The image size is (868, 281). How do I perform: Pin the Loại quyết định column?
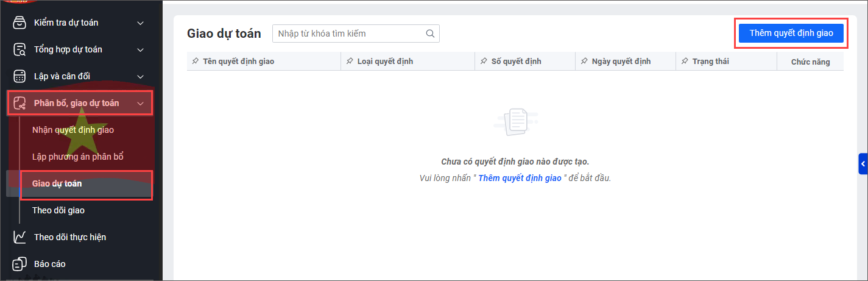350,62
